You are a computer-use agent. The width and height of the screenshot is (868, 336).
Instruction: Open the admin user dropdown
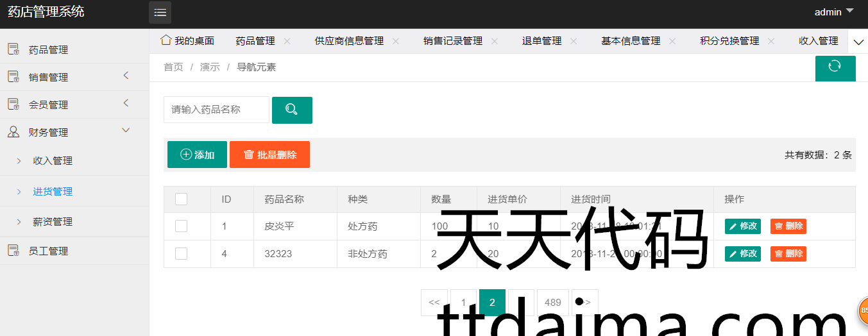pos(834,12)
